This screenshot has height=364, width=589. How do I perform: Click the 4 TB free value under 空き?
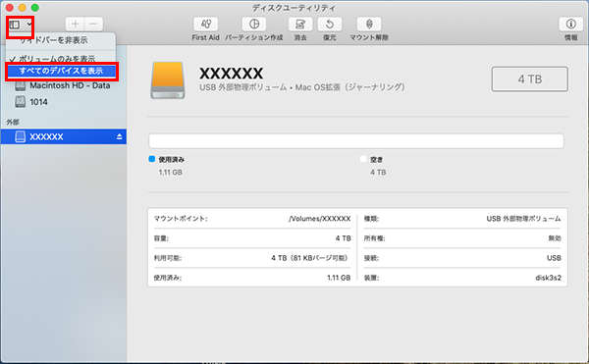[x=378, y=173]
